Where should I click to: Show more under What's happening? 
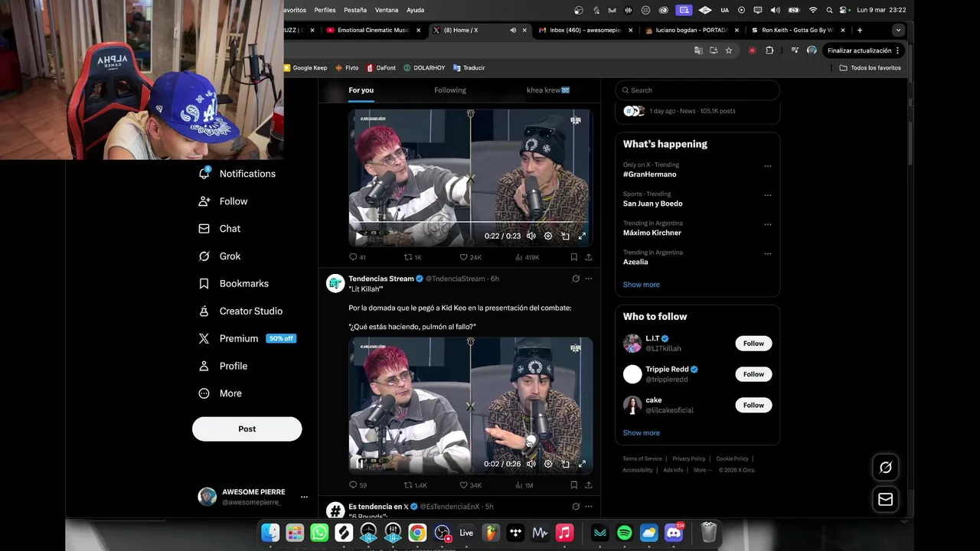click(641, 285)
